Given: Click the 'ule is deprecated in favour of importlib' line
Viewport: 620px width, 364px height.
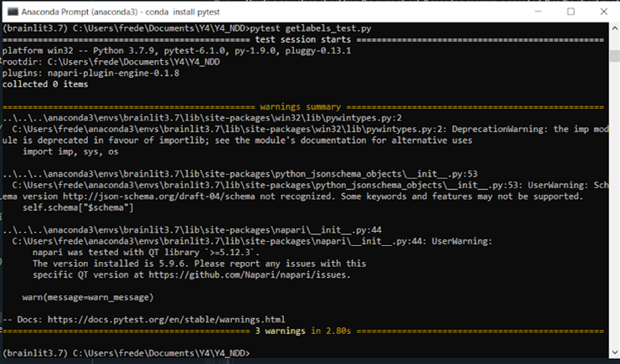Looking at the screenshot, I should (237, 141).
